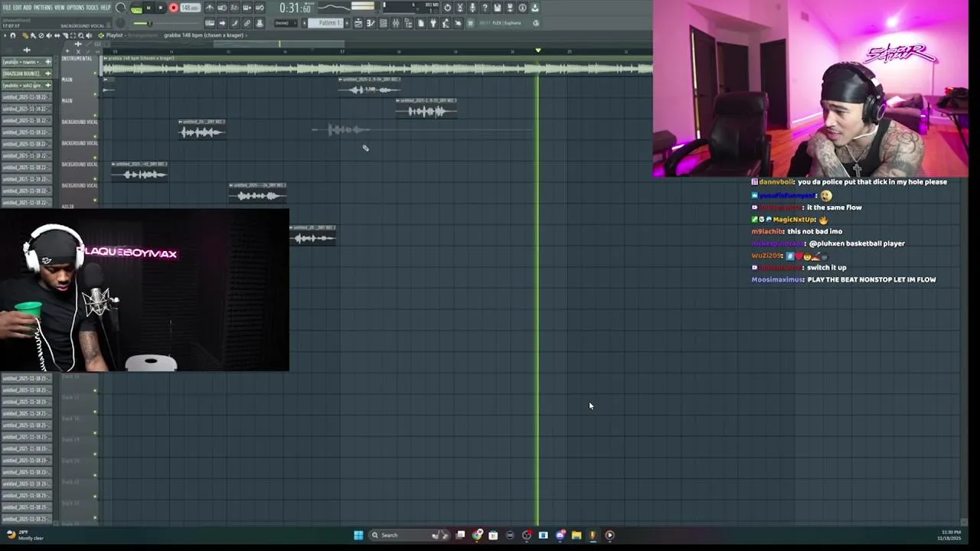Click the playhead marker on timeline ruler

(537, 51)
